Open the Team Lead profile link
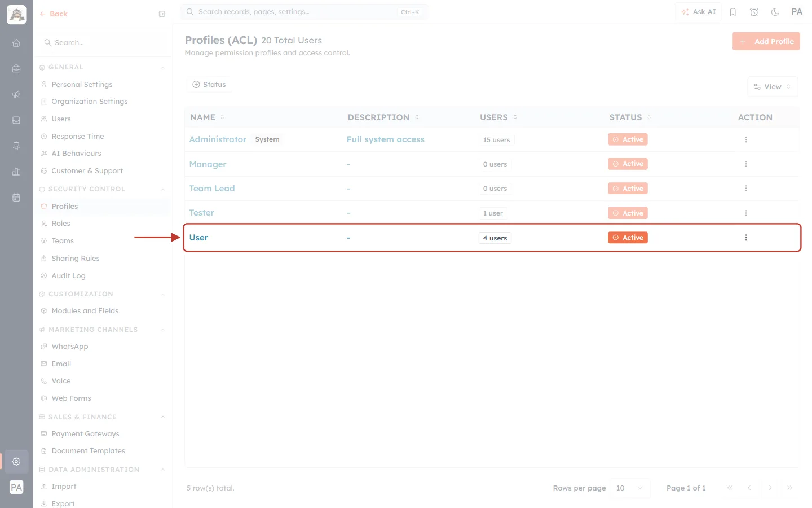 pos(212,189)
